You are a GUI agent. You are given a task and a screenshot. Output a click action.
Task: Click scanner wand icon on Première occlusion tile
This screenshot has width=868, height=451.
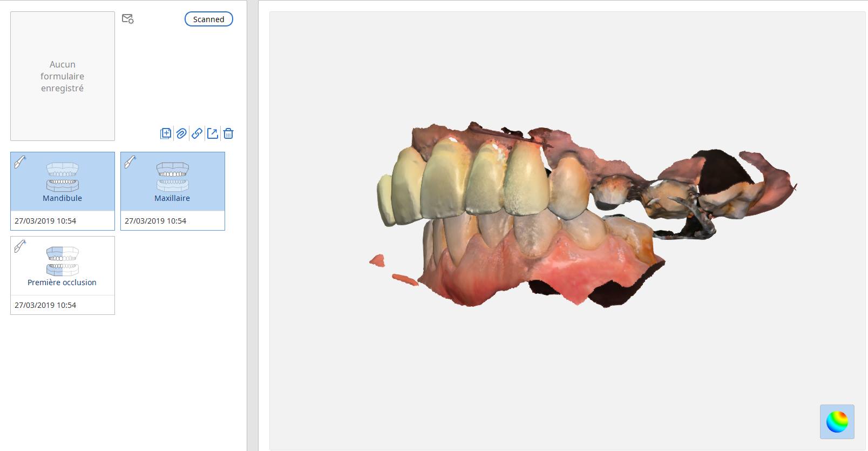pyautogui.click(x=20, y=246)
